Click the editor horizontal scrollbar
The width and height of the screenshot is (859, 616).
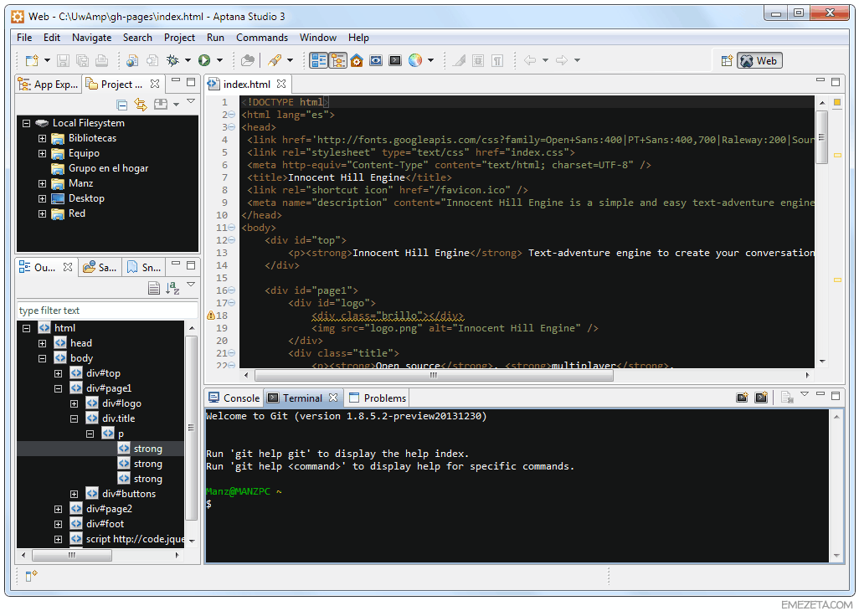pyautogui.click(x=434, y=375)
